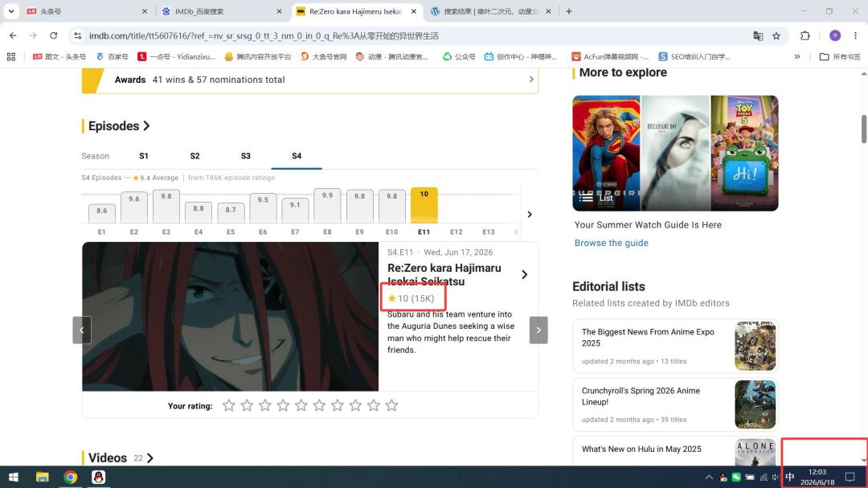
Task: Reload the IMDb page
Action: tap(53, 35)
